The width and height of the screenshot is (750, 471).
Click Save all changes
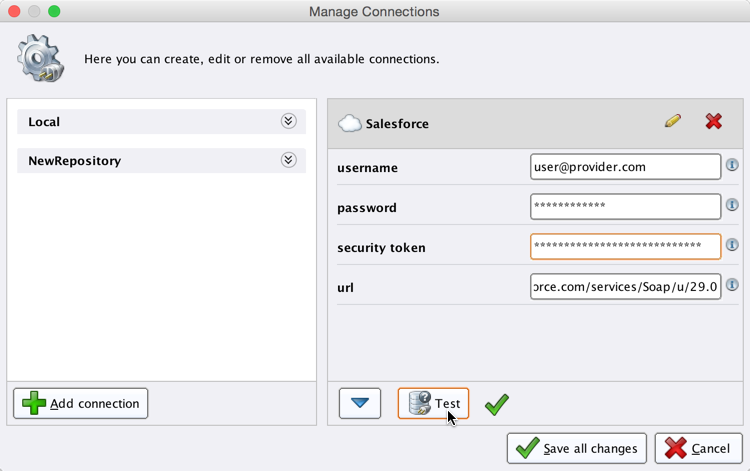(577, 449)
